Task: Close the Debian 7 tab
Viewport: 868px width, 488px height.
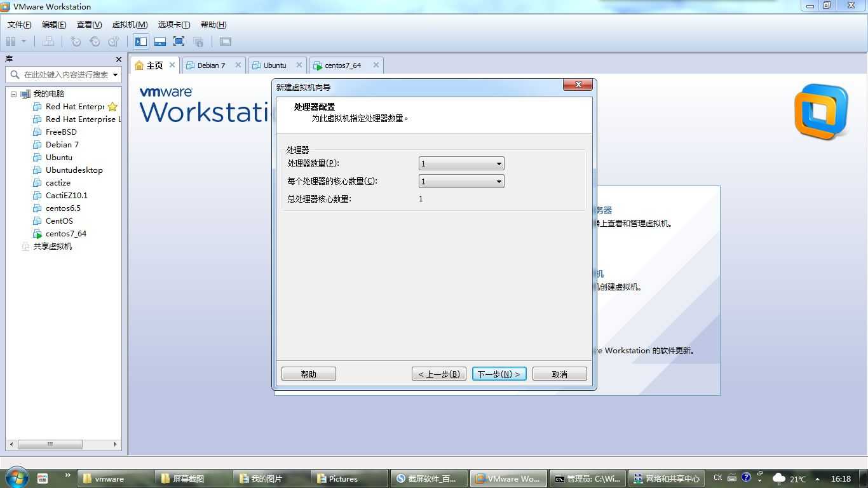Action: point(238,65)
